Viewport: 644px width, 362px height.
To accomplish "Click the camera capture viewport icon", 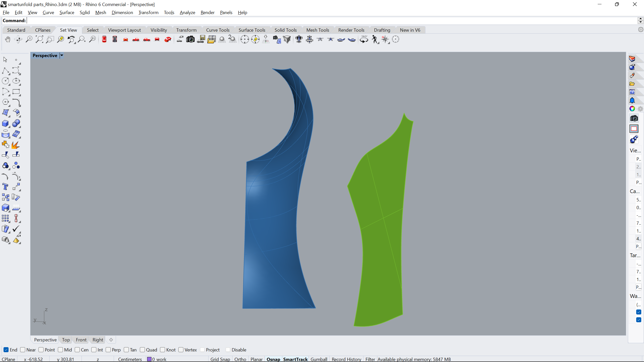I will [x=190, y=39].
